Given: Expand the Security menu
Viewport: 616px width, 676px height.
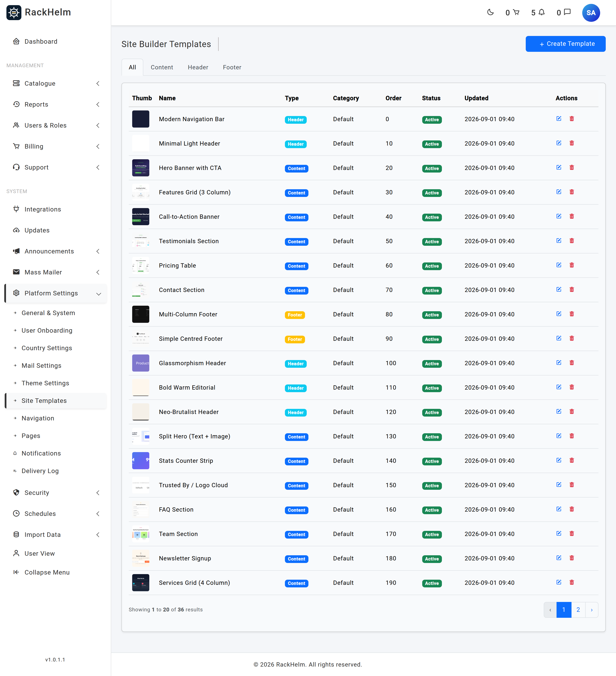Looking at the screenshot, I should pos(56,493).
